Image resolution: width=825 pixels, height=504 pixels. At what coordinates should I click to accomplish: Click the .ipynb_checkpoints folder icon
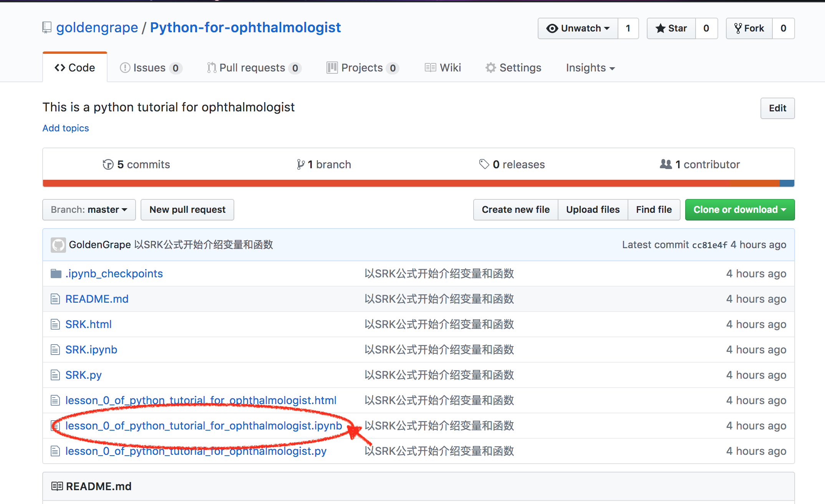coord(56,274)
